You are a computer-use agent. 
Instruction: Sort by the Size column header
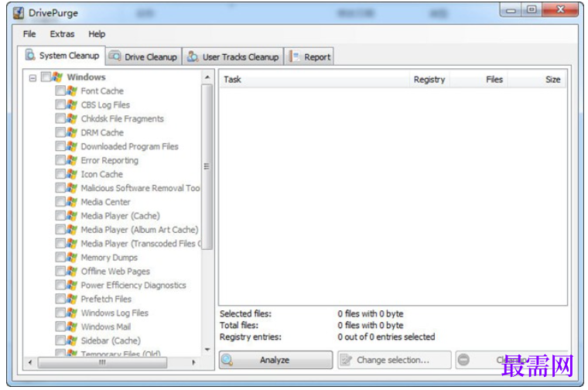537,80
